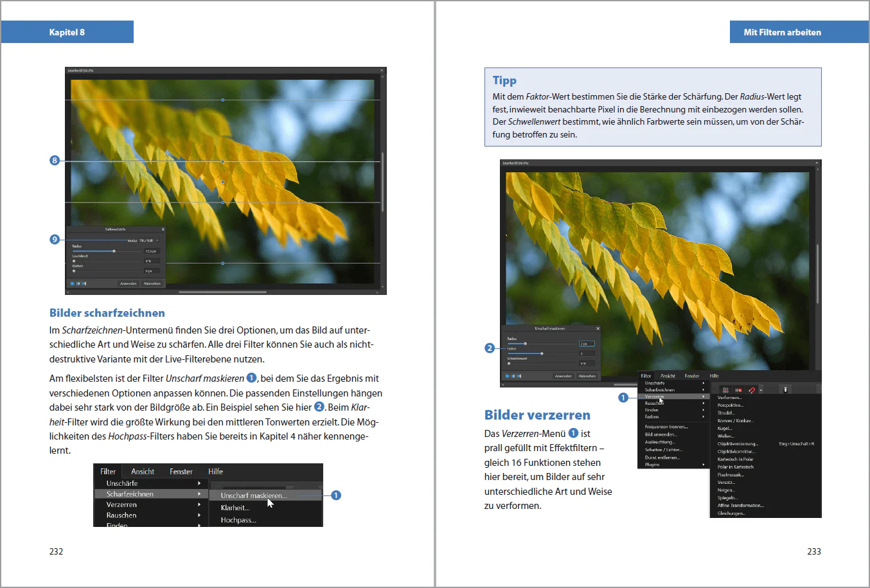Choose Klarheit… submenu entry
870x588 pixels.
click(x=235, y=508)
